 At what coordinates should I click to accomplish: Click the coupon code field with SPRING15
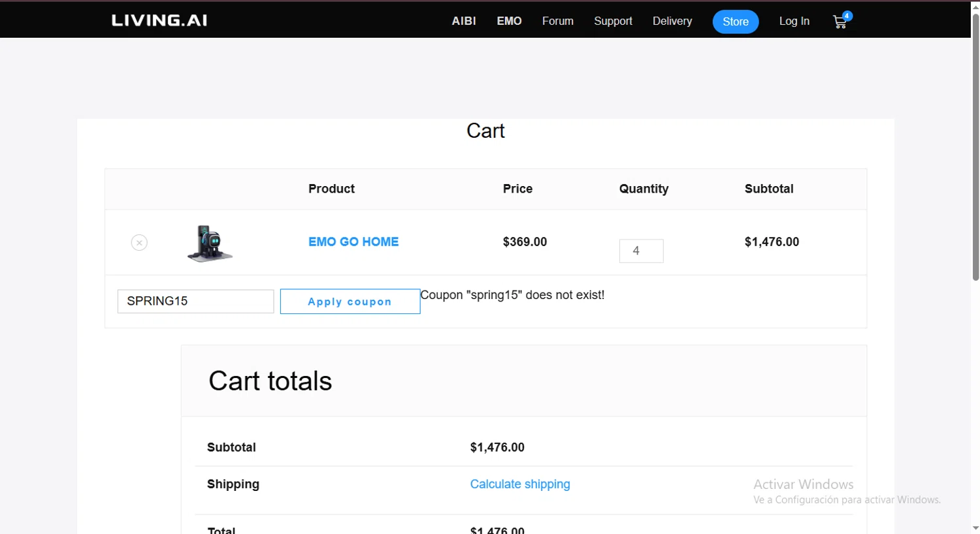tap(196, 301)
